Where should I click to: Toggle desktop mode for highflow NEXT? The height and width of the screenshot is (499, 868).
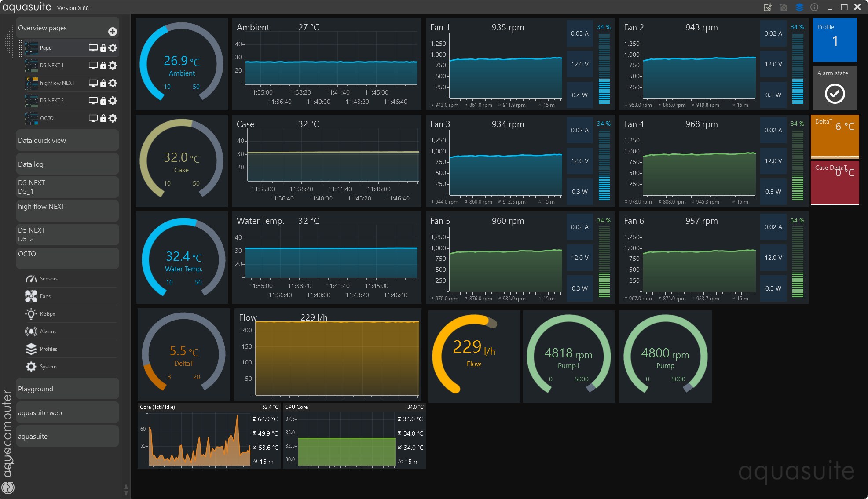(x=93, y=83)
